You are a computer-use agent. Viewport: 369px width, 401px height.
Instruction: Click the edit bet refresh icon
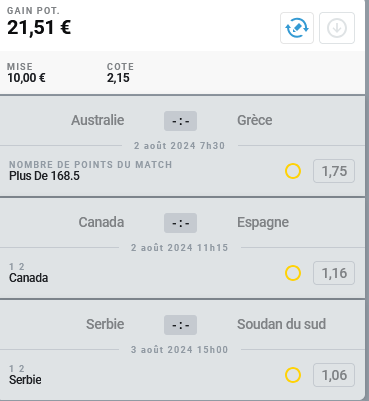click(x=297, y=28)
